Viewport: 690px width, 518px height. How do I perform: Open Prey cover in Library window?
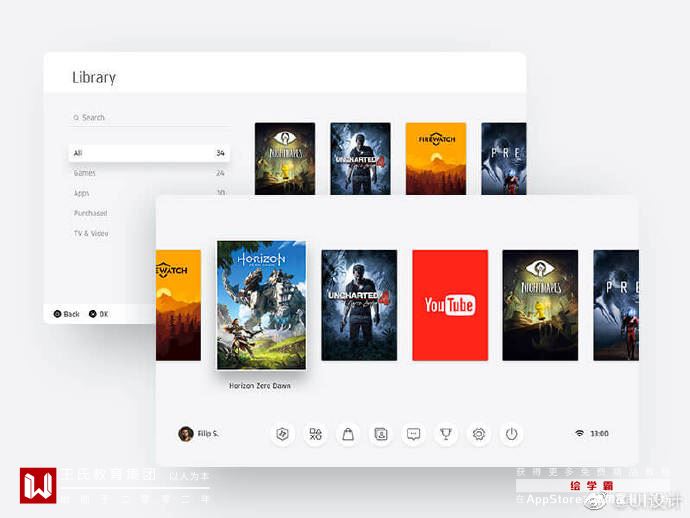504,158
